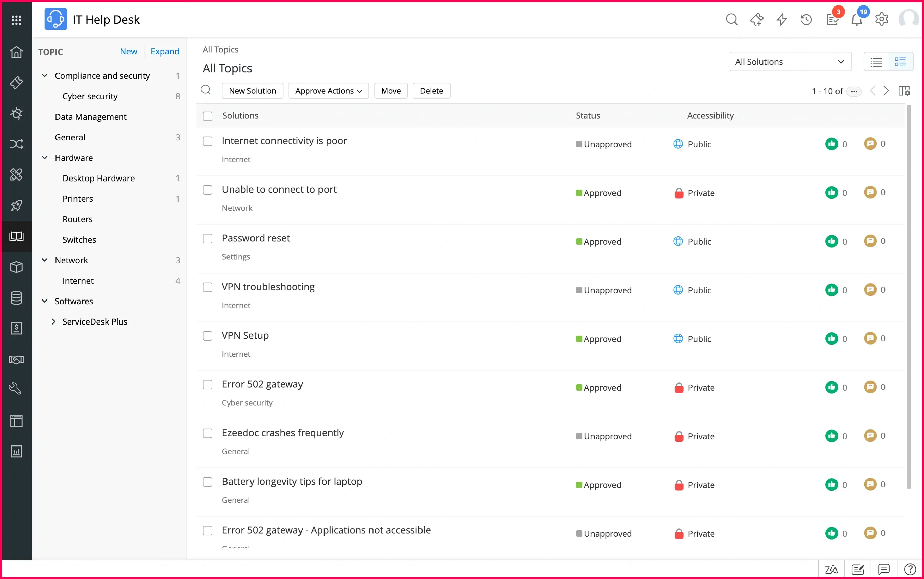Viewport: 924px width, 579px height.
Task: Open the column chooser table settings icon
Action: [904, 91]
